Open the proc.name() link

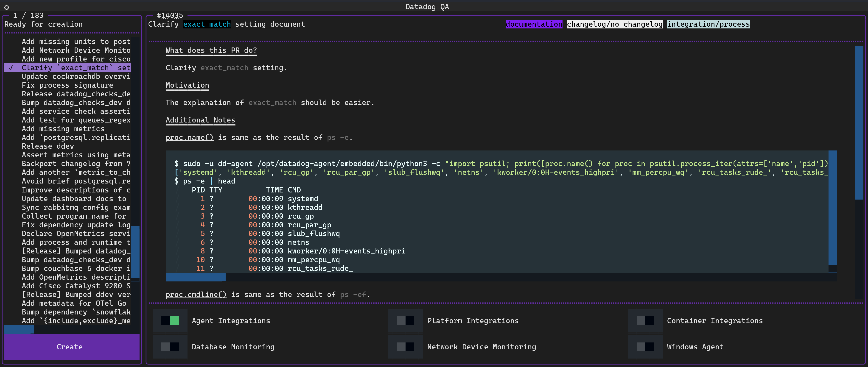pos(189,137)
